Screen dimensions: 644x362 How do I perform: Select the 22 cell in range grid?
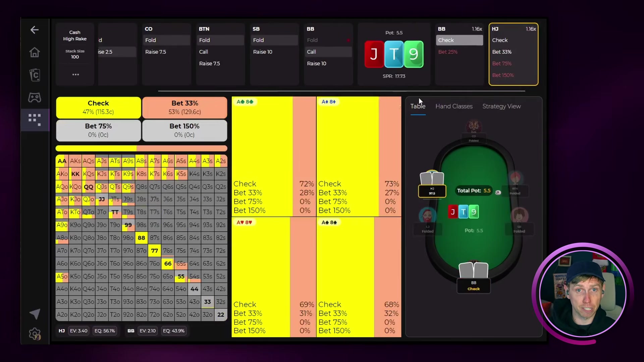[221, 315]
